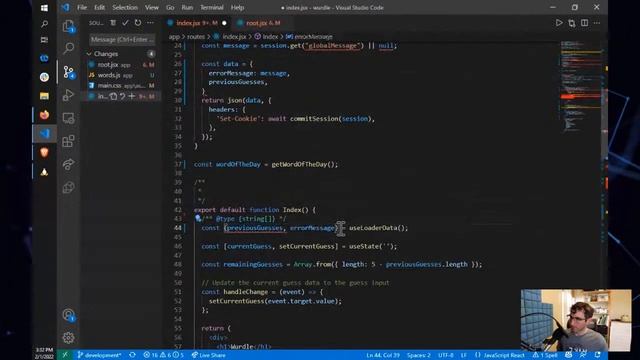The height and width of the screenshot is (360, 640).
Task: Click the routes breadcrumb segment
Action: (196, 37)
